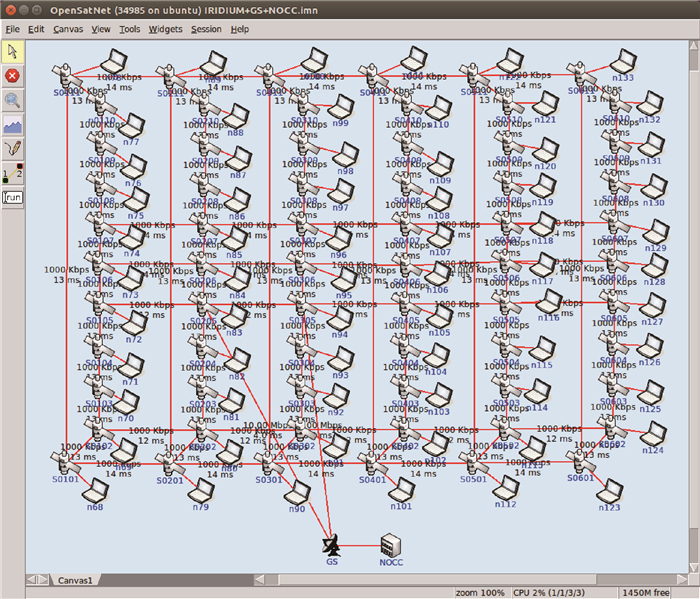Select the n123 laptop node
Viewport: 700px width, 599px height.
point(610,490)
